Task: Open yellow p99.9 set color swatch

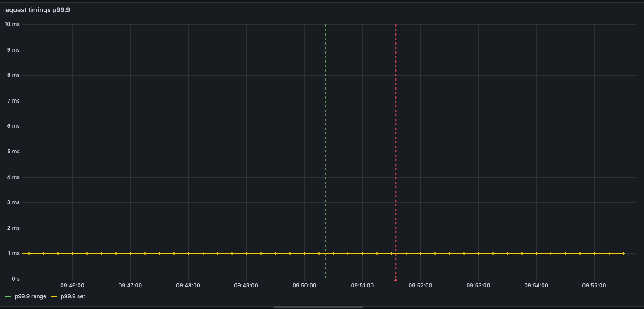Action: [54, 297]
